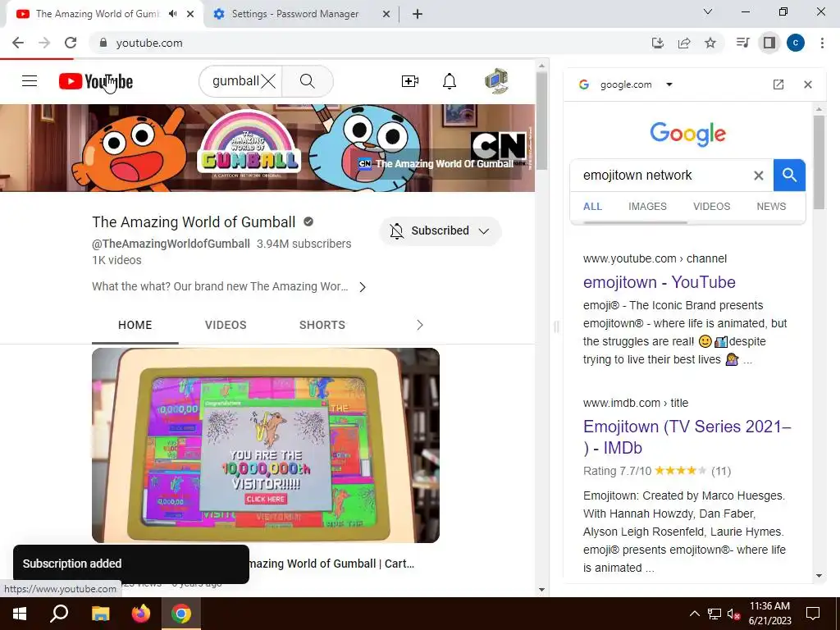Select the IMAGES results tab
Viewport: 840px width, 630px height.
coord(647,206)
